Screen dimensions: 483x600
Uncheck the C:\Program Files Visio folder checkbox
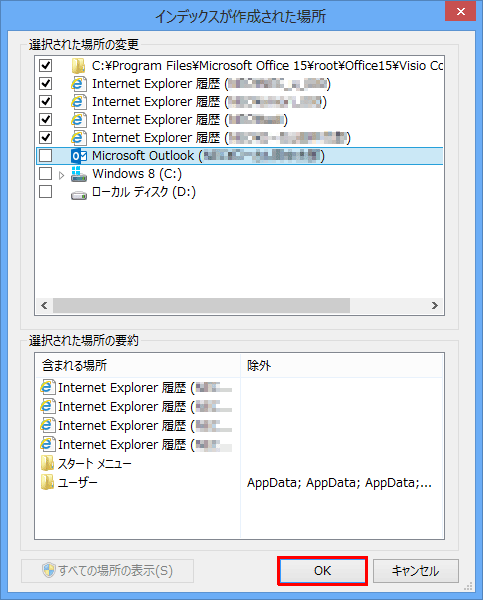coord(46,65)
